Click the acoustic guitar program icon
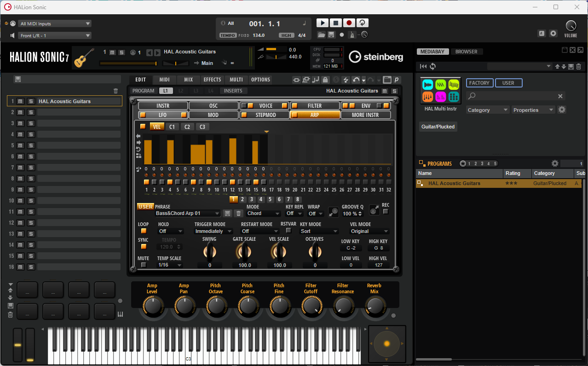The width and height of the screenshot is (588, 366). coord(84,58)
